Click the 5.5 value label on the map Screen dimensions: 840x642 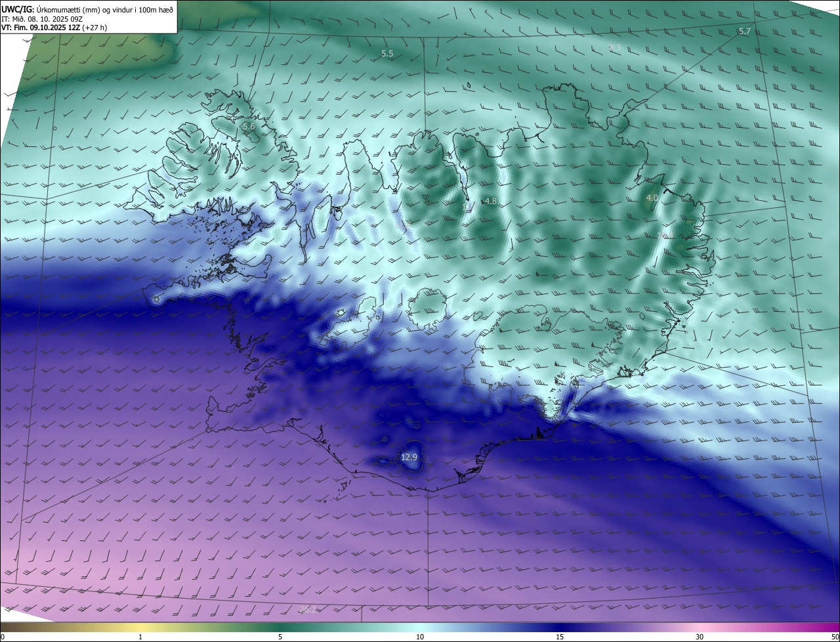click(387, 54)
